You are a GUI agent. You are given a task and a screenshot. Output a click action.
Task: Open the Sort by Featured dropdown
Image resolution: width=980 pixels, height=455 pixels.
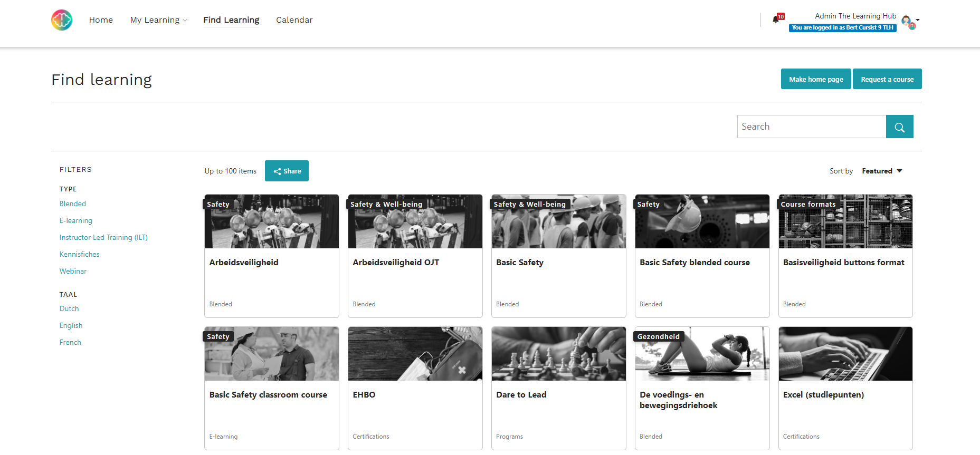[882, 171]
